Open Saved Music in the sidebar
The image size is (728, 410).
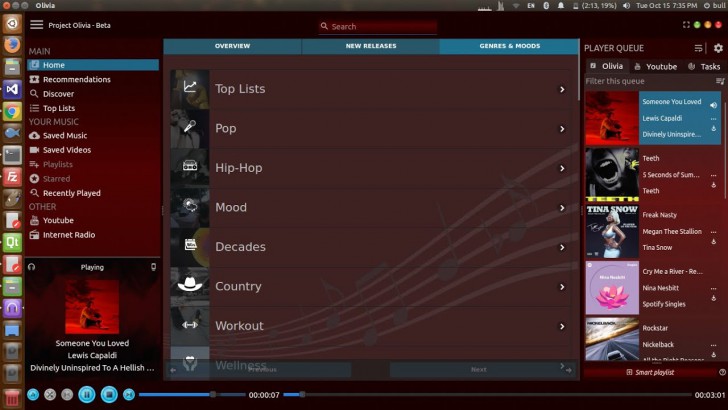[x=93, y=136]
